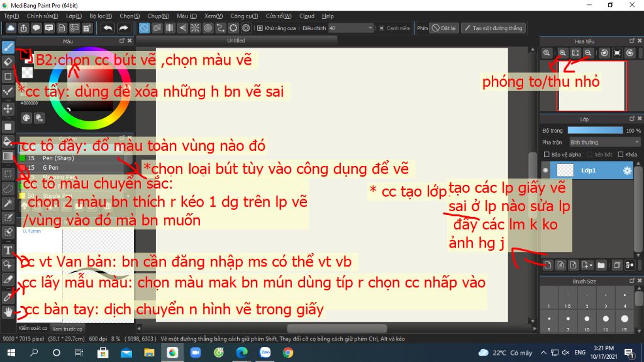Image resolution: width=644 pixels, height=362 pixels.
Task: Open Pha trộn blend mode dropdown
Action: tap(604, 143)
